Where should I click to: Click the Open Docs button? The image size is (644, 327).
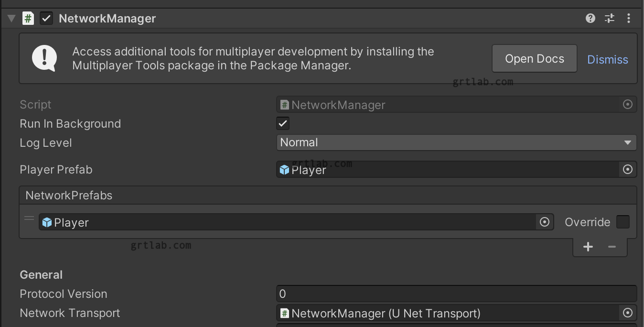[x=534, y=58]
